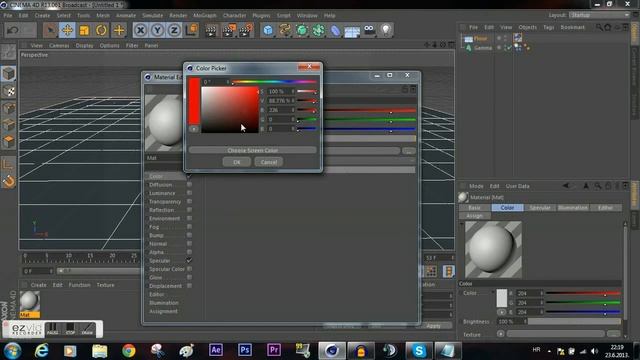Add a light with the bulb icon

click(386, 30)
